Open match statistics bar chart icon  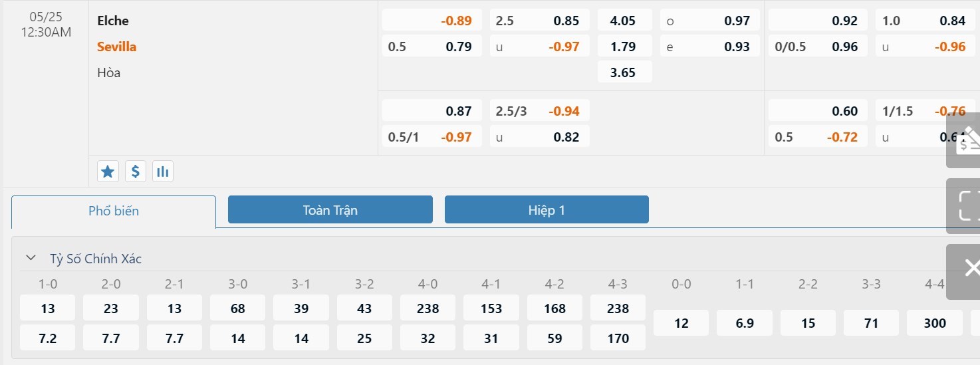(x=162, y=172)
